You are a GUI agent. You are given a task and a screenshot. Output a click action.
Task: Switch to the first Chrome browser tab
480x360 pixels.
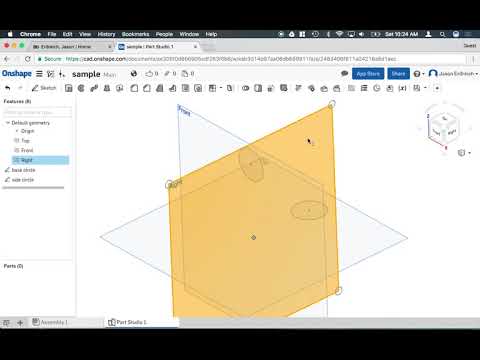pos(73,47)
